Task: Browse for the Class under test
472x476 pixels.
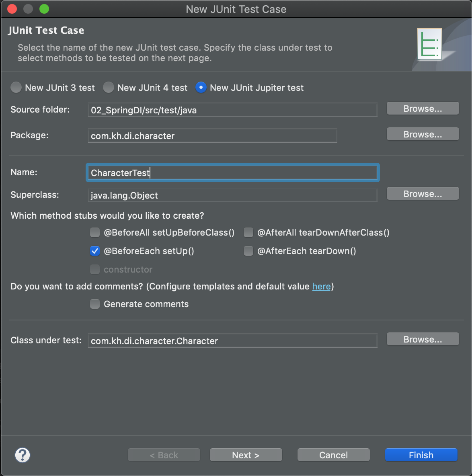Action: (x=423, y=339)
